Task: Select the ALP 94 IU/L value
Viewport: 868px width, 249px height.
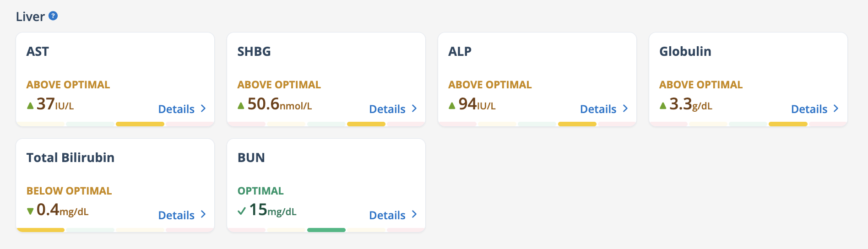Action: (477, 104)
